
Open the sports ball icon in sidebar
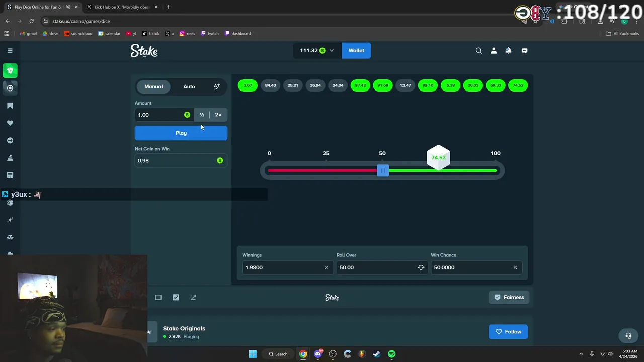(x=10, y=88)
